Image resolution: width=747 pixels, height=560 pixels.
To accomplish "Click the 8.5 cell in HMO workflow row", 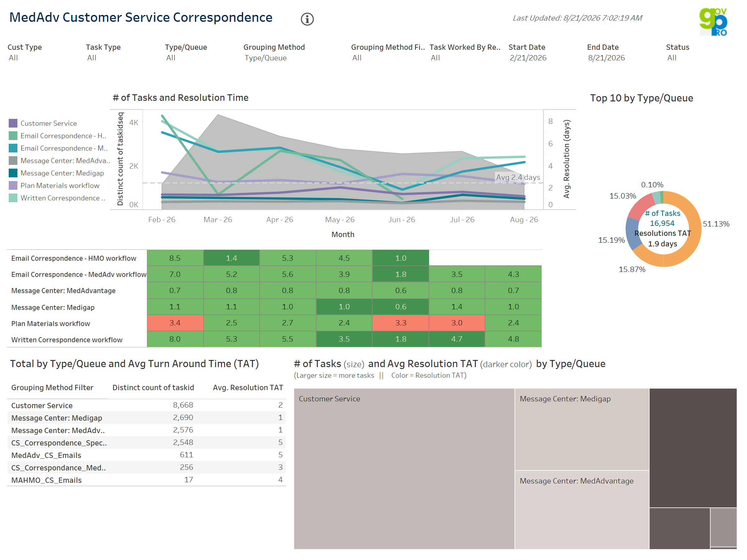I will click(x=175, y=258).
